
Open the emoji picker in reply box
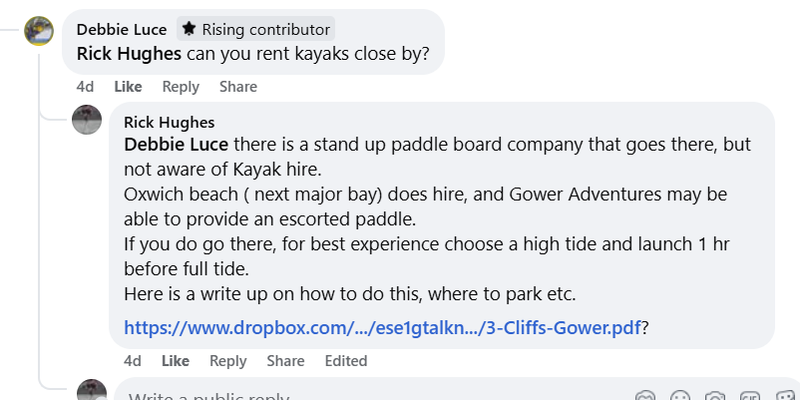coord(681,396)
